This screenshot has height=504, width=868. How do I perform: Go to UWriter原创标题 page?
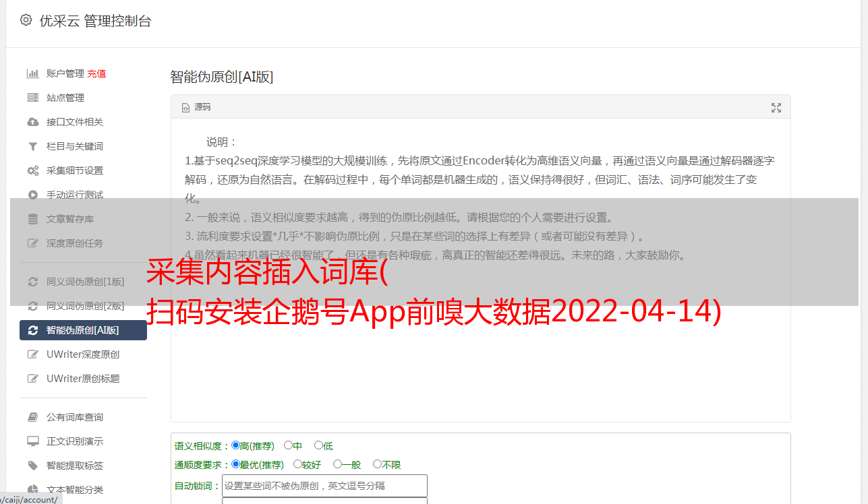[x=83, y=379]
